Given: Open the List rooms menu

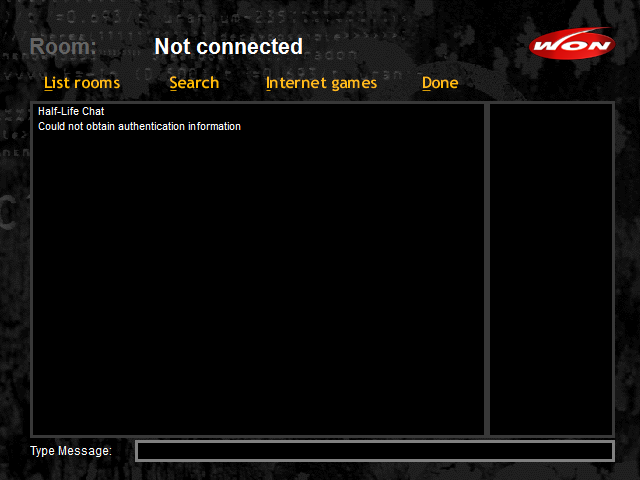Looking at the screenshot, I should pyautogui.click(x=82, y=83).
